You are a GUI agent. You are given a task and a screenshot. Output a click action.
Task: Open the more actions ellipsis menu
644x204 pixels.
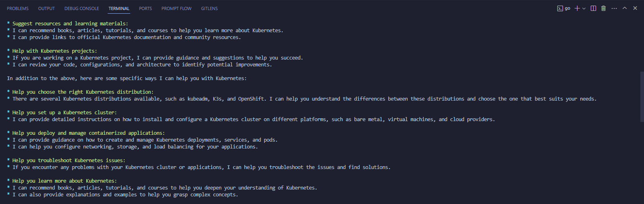[614, 8]
